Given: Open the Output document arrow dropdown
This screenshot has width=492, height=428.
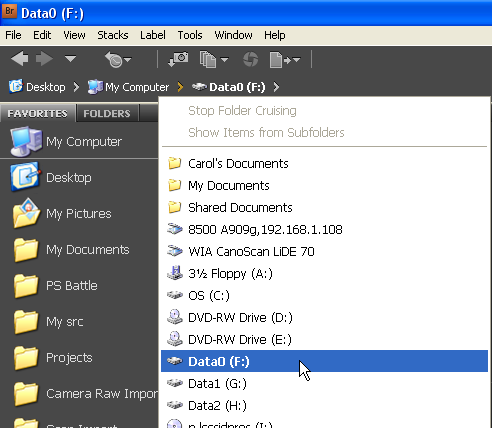Looking at the screenshot, I should [x=284, y=60].
